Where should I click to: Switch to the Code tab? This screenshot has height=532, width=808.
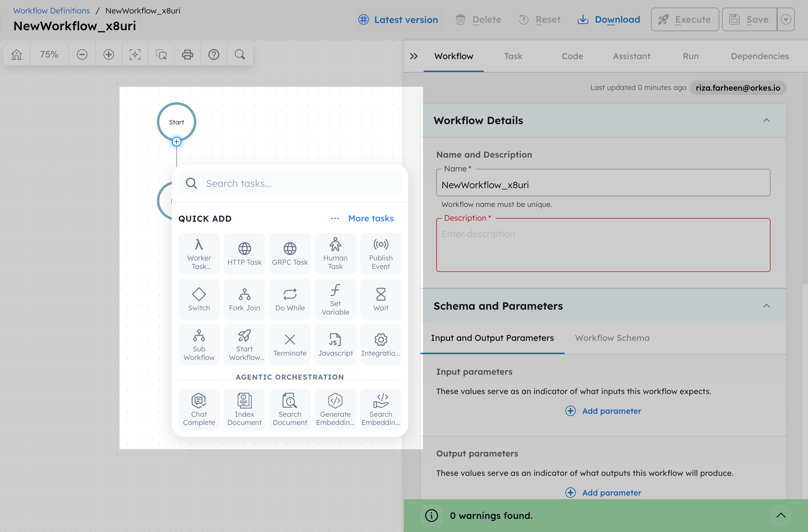click(572, 56)
